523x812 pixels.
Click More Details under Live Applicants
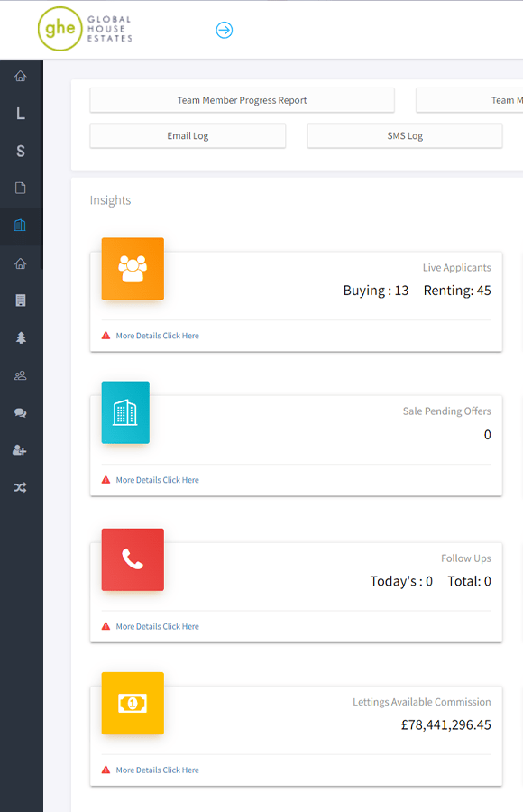(x=157, y=336)
